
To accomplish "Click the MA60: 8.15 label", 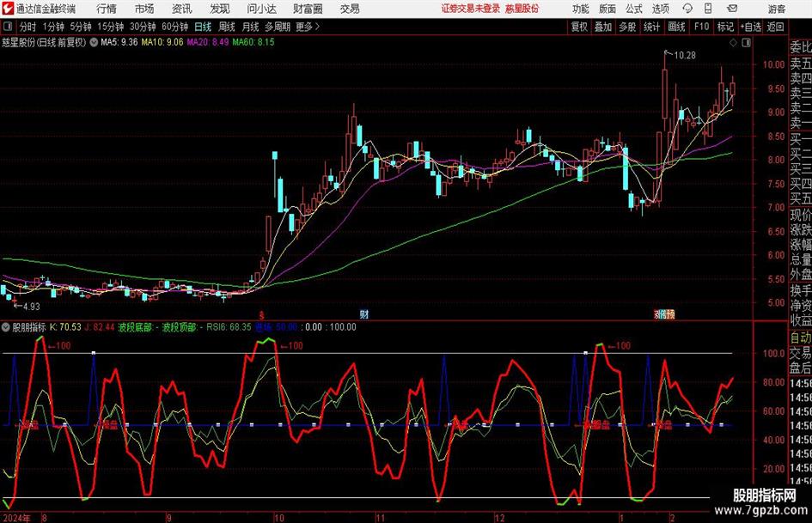I will [253, 42].
